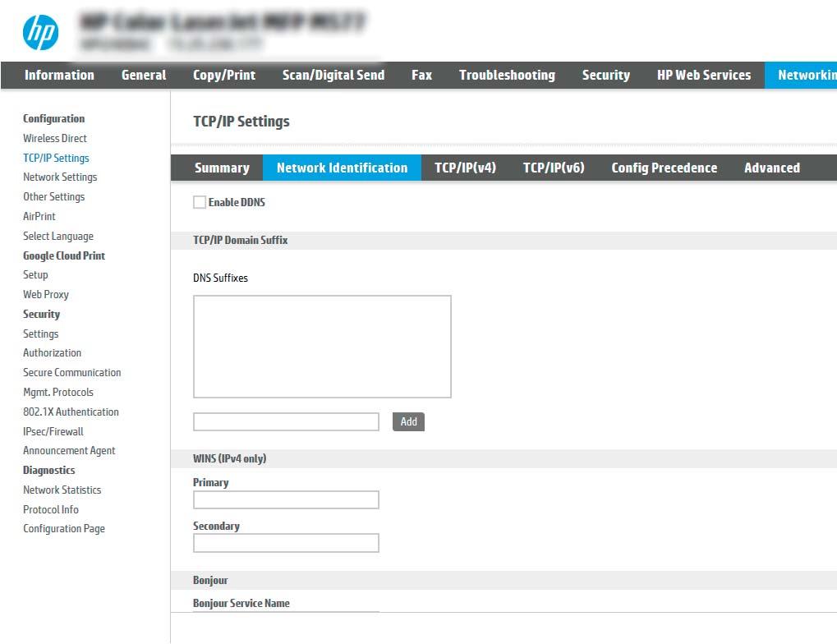Click the Bonjour Service Name label

pos(241,604)
